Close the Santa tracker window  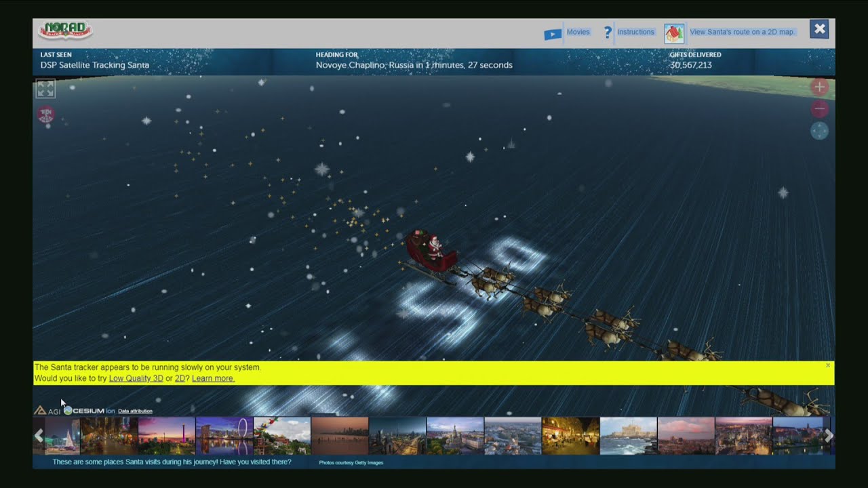(819, 29)
